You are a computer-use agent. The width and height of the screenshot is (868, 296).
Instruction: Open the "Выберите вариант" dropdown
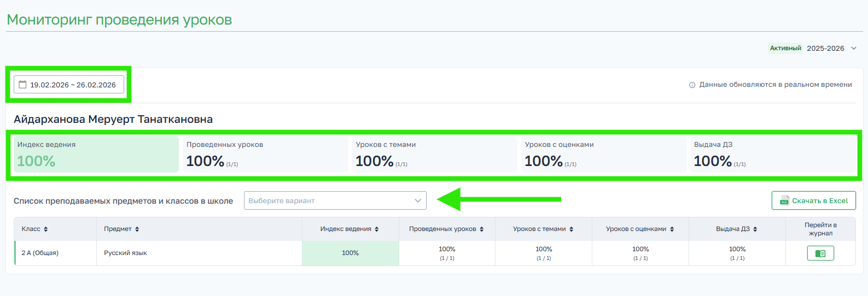tap(335, 200)
